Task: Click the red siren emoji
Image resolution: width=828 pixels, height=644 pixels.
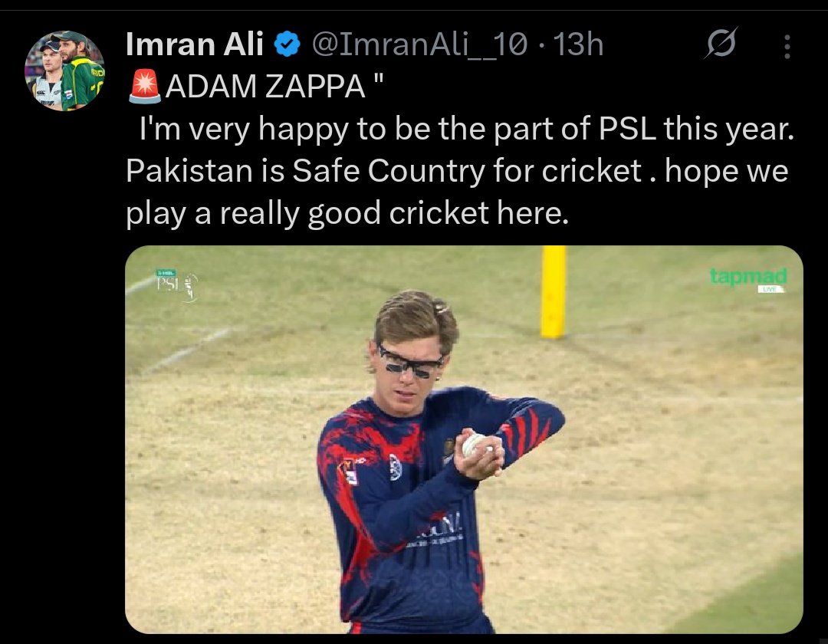Action: tap(144, 88)
